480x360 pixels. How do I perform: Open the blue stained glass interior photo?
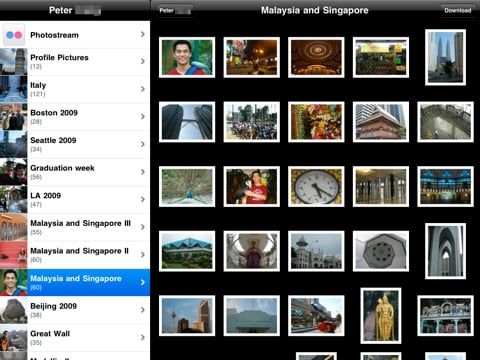point(445,187)
